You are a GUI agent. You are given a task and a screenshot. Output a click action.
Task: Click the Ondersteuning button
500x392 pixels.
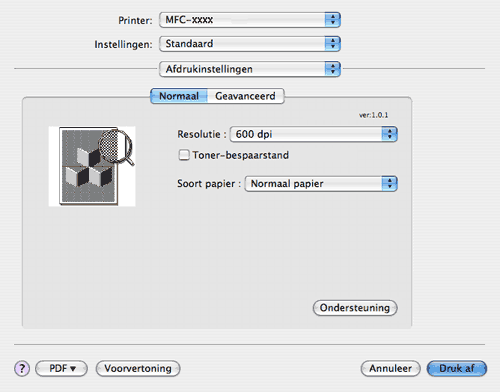355,308
